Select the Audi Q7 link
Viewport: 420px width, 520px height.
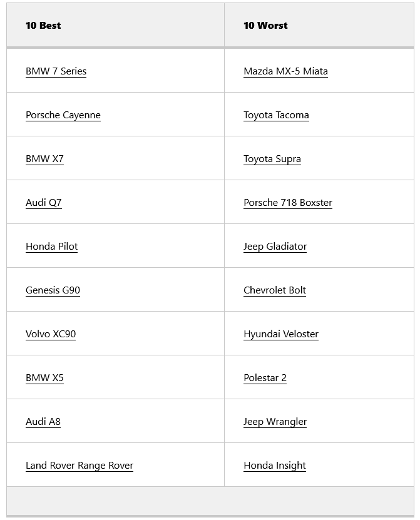click(43, 203)
